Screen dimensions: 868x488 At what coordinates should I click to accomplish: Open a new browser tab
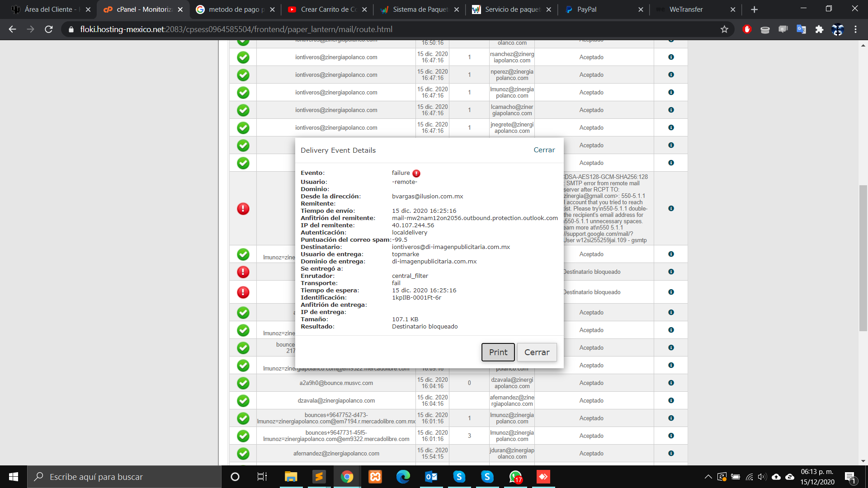pyautogui.click(x=754, y=9)
